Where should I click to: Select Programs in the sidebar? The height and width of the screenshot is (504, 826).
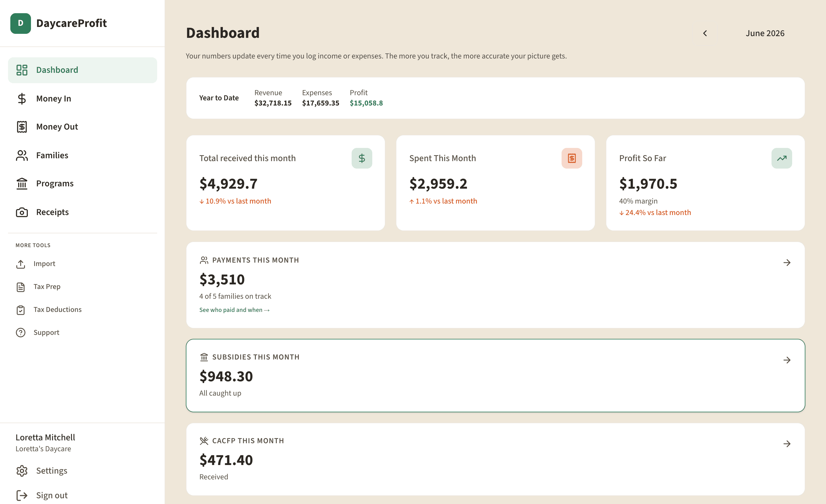[83, 184]
